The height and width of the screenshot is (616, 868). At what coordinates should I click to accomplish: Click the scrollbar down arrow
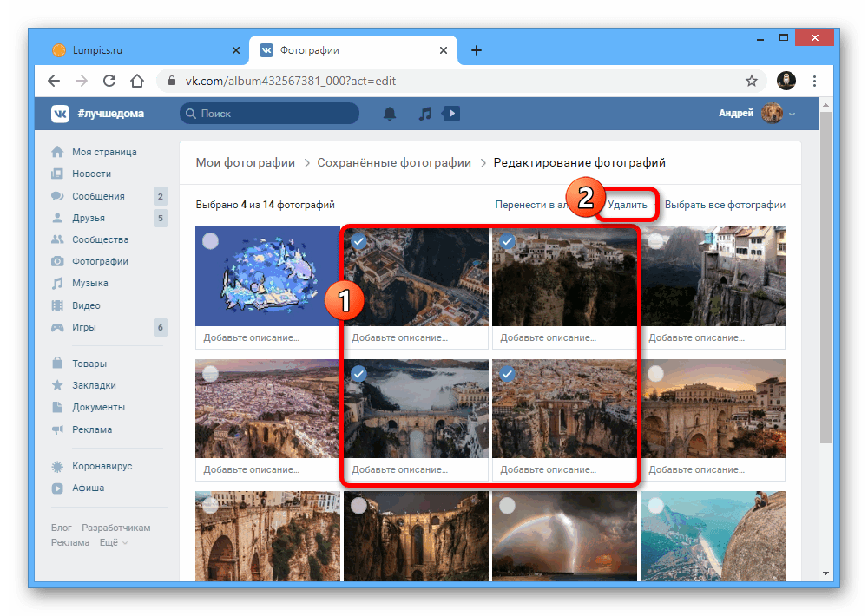click(826, 573)
